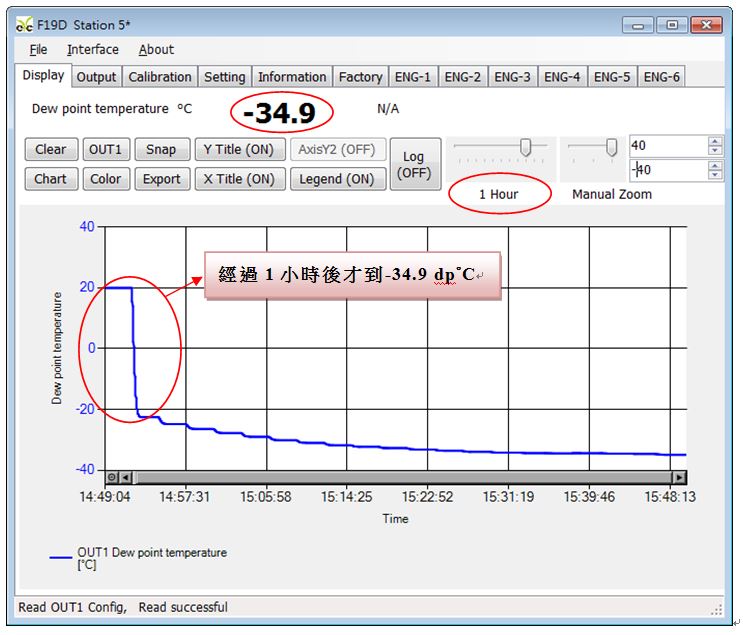Click the Manual Zoom slider handle
Screen dimensions: 743x635
coord(612,148)
